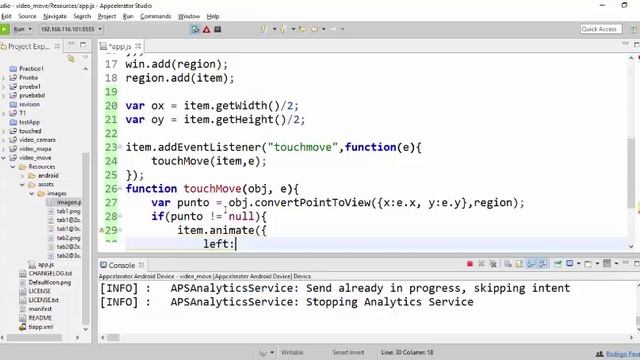Image resolution: width=640 pixels, height=360 pixels.
Task: Click the Display Selected Console icon
Action: click(x=570, y=264)
